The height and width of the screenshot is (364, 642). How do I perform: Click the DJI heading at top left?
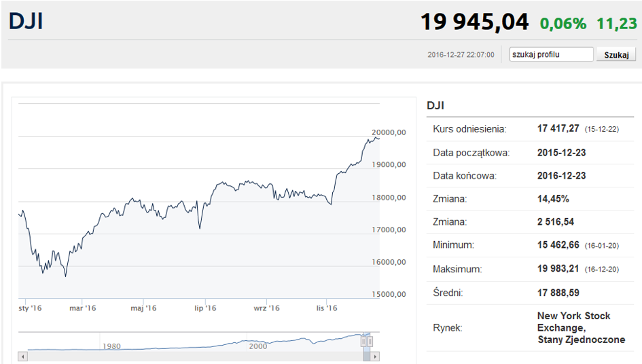click(26, 21)
